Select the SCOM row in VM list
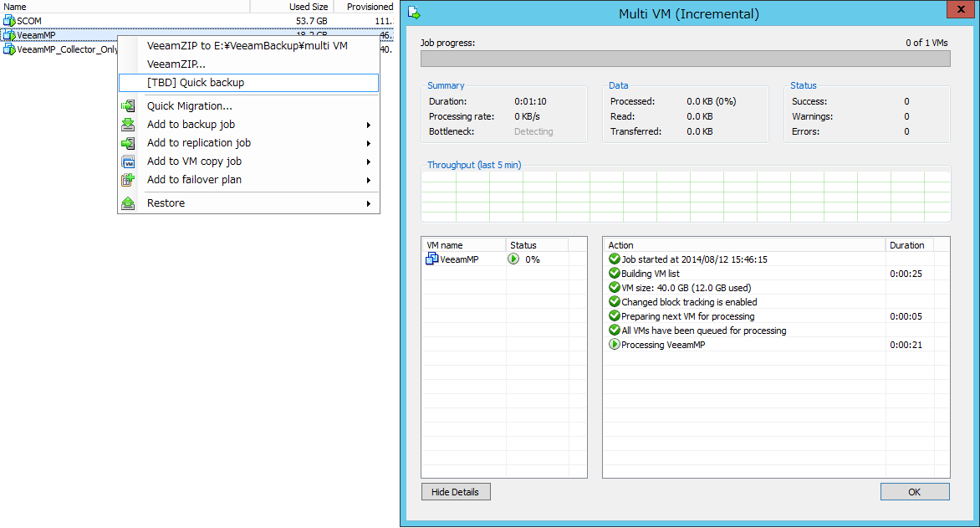Screen dimensions: 980x528 click(x=197, y=21)
